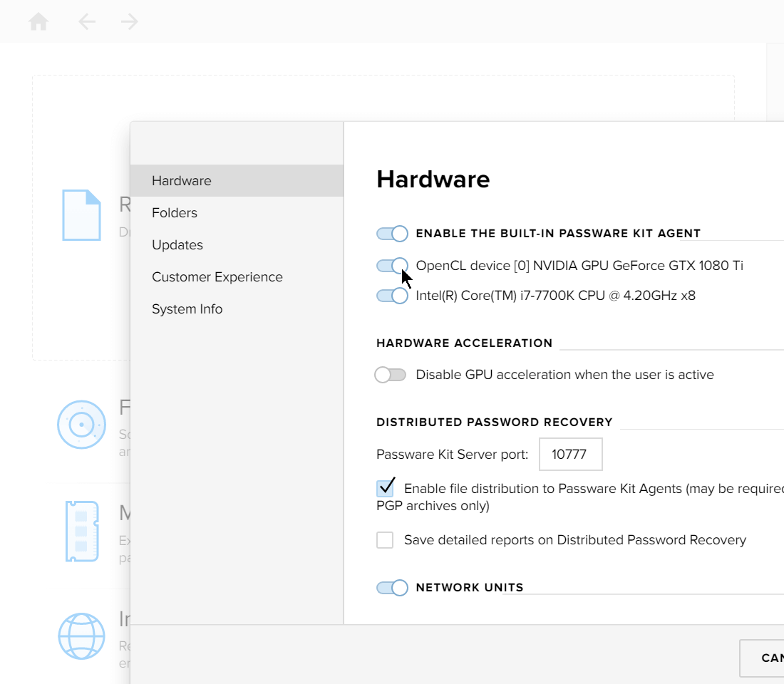Open the System Info settings section

[x=237, y=309]
